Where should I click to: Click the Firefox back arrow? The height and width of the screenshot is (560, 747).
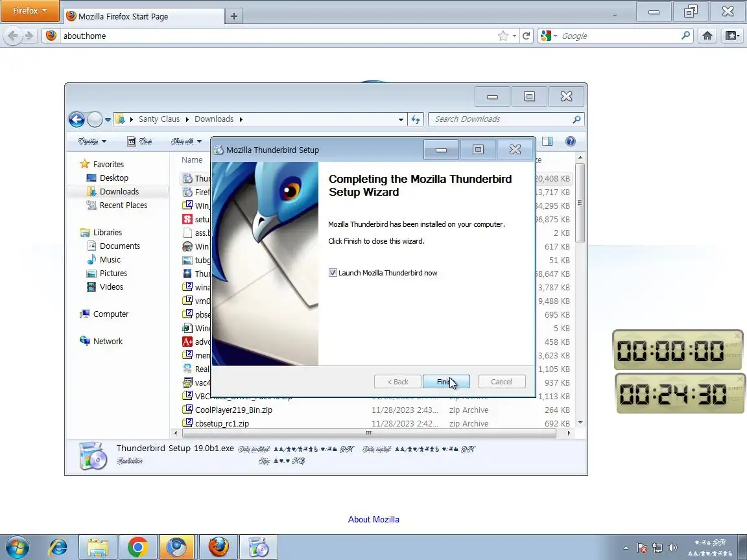tap(13, 36)
